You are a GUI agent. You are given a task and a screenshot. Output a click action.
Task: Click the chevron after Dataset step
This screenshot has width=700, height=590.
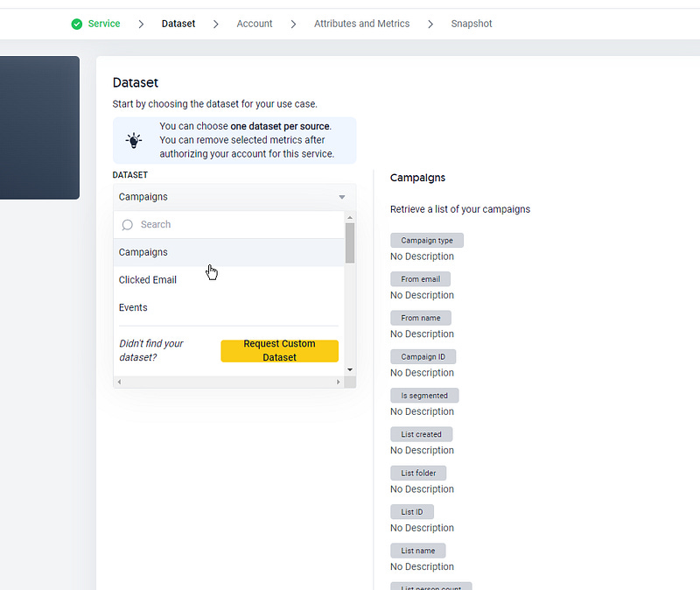pos(216,25)
